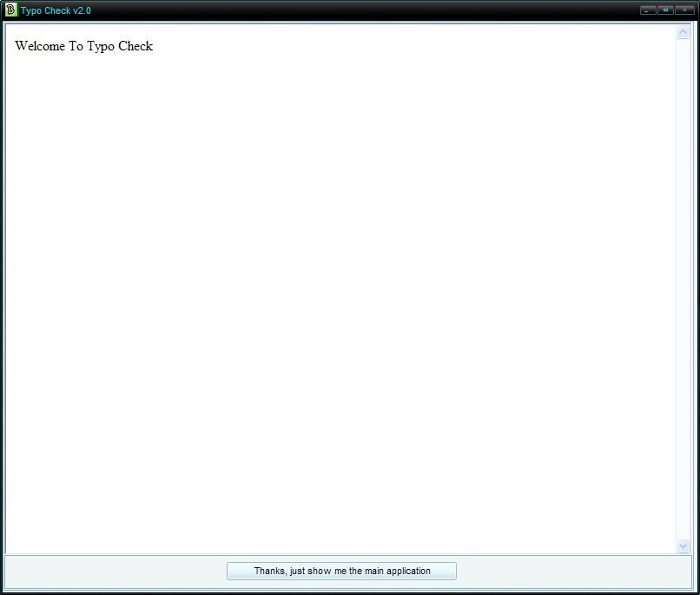Minimize the Typo Check window

pos(648,10)
